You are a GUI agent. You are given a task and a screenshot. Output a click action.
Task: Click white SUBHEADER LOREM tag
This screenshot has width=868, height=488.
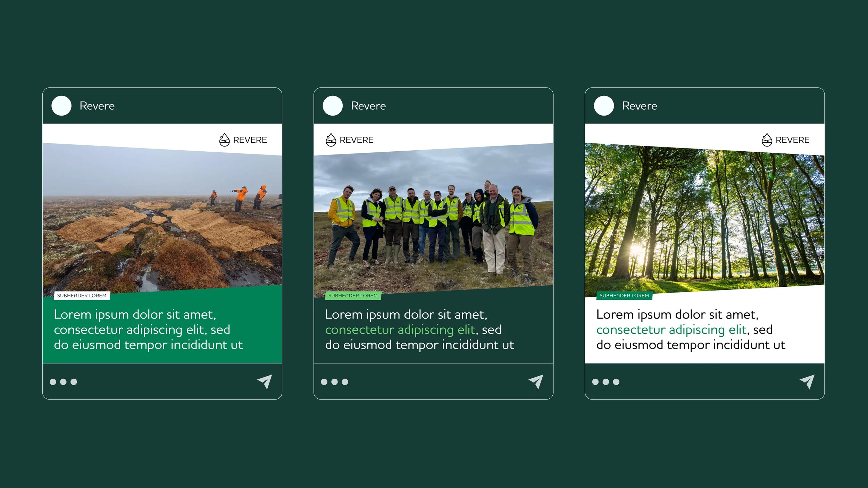(82, 296)
